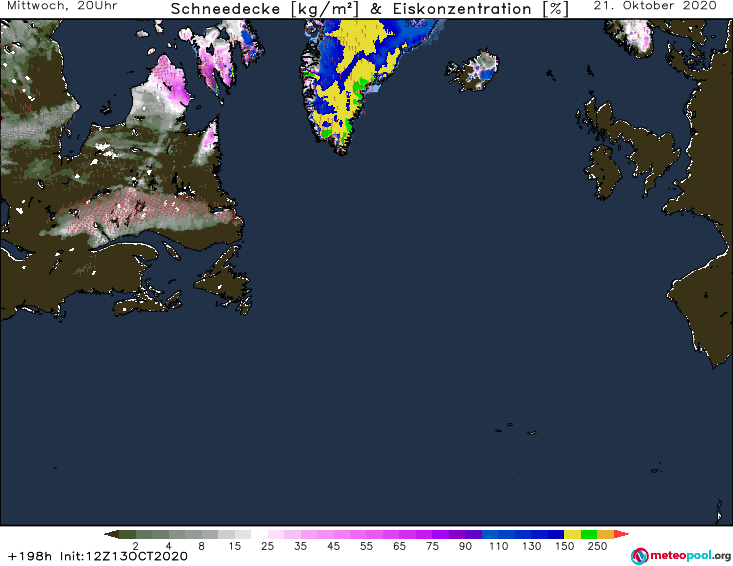
Task: Click the meteopool.org logo icon
Action: coord(640,556)
